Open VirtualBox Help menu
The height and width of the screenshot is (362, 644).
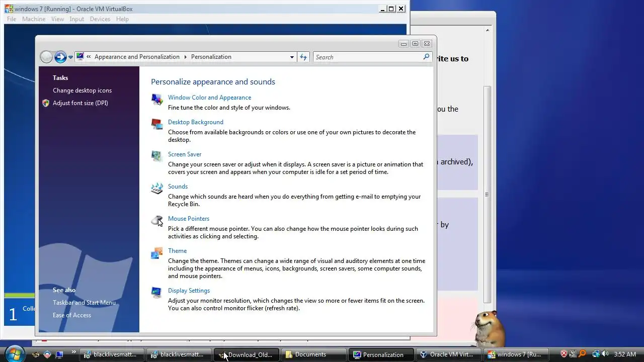pos(122,19)
